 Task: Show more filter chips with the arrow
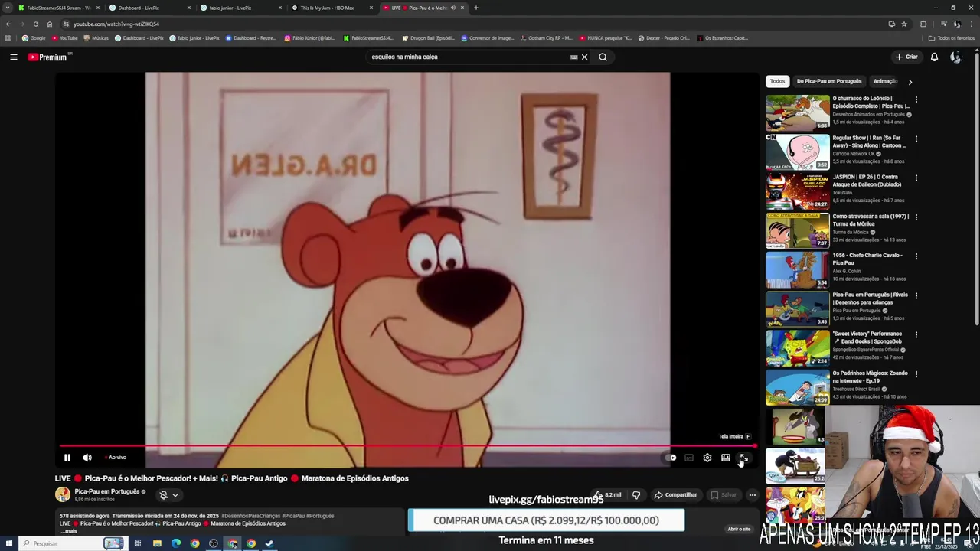tap(910, 81)
